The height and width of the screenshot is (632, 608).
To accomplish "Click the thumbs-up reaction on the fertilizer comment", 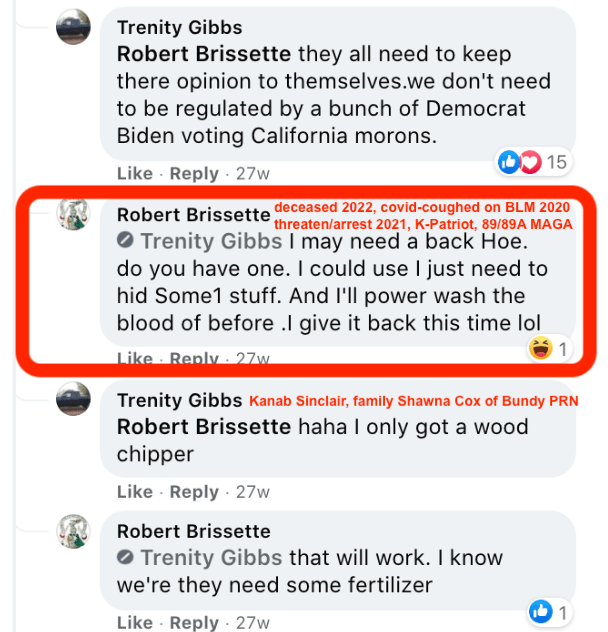I will [x=549, y=611].
